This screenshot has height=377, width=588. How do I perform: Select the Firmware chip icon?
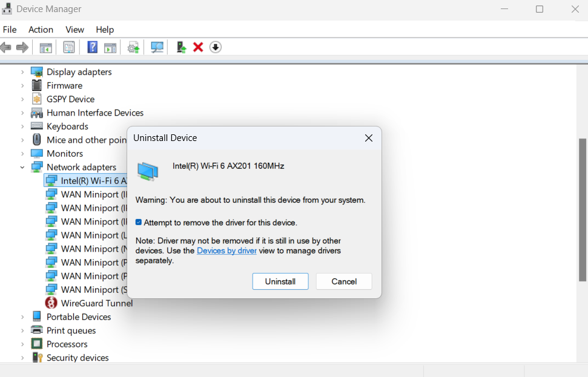click(x=37, y=85)
